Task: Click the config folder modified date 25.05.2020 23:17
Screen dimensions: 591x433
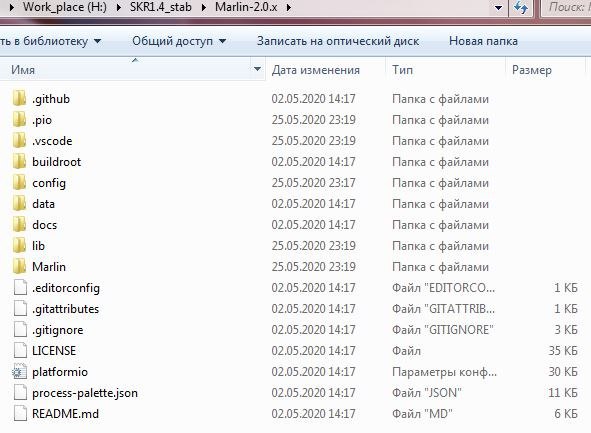Action: coord(314,183)
